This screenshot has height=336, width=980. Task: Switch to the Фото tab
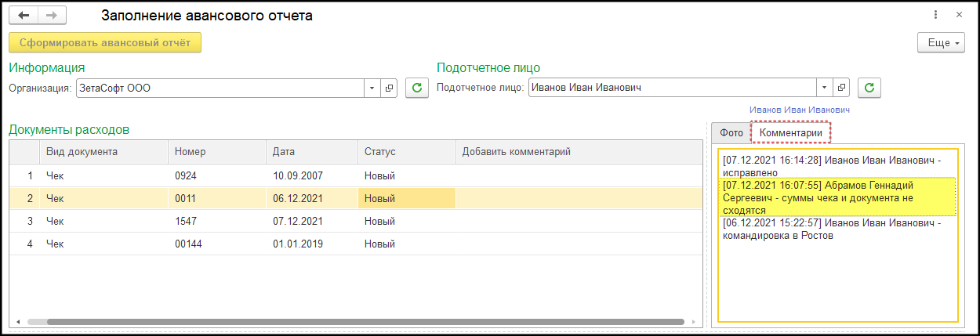click(x=731, y=133)
